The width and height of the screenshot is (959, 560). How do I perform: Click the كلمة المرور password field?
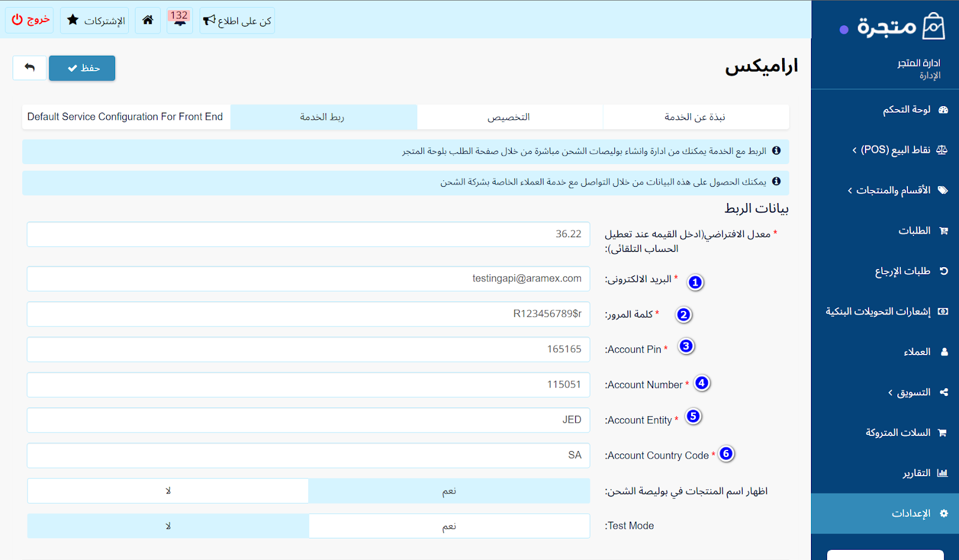pyautogui.click(x=309, y=314)
